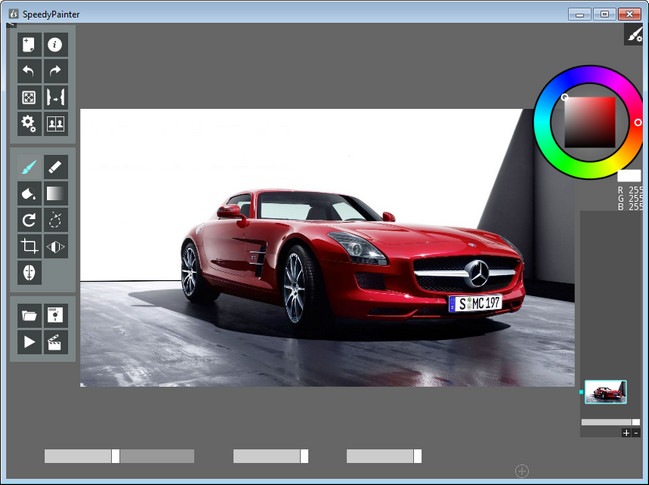The height and width of the screenshot is (485, 649).
Task: Create a new canvas with the page icon
Action: [x=29, y=45]
